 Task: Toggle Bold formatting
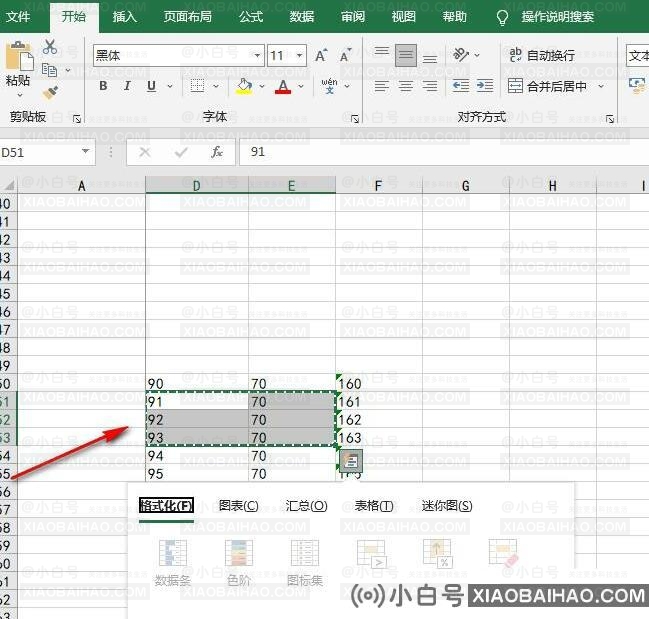(x=103, y=86)
